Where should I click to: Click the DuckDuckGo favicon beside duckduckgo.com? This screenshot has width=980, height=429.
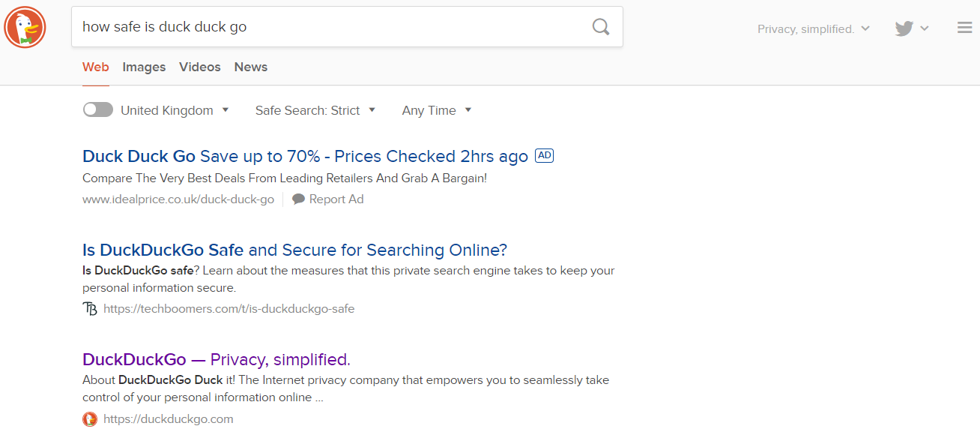tap(90, 419)
